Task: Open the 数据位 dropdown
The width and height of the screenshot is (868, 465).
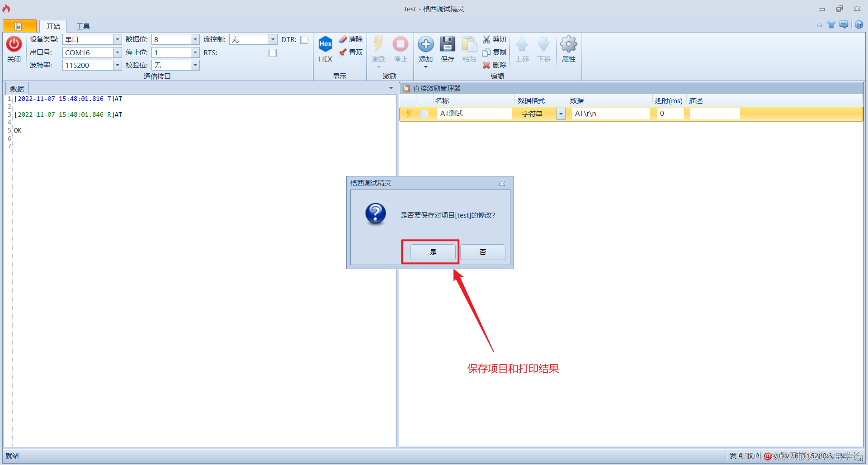Action: click(195, 40)
